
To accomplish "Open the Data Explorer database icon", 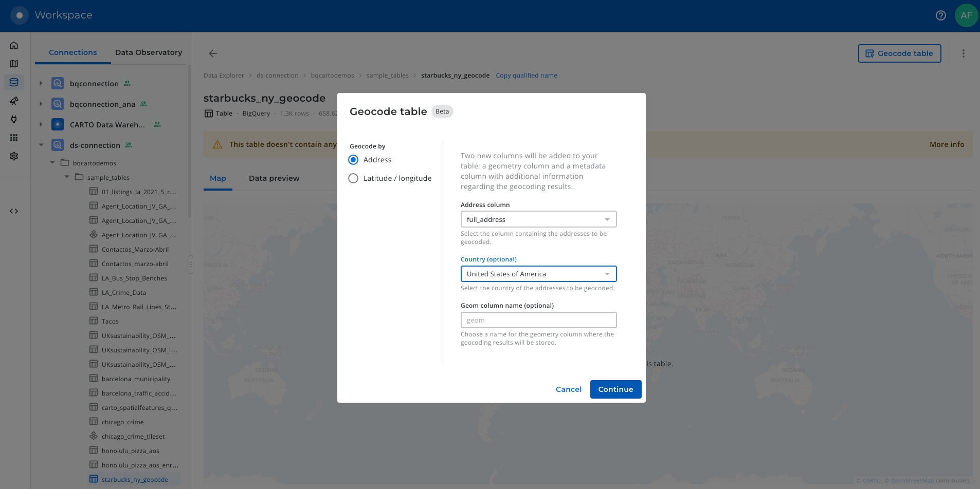I will pyautogui.click(x=14, y=82).
